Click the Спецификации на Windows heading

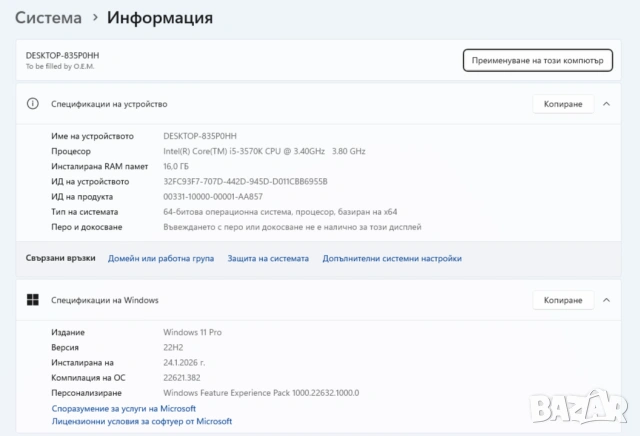[x=104, y=300]
